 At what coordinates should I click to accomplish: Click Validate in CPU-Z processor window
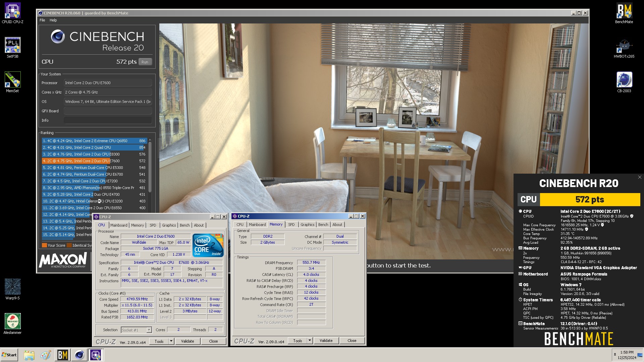point(187,341)
